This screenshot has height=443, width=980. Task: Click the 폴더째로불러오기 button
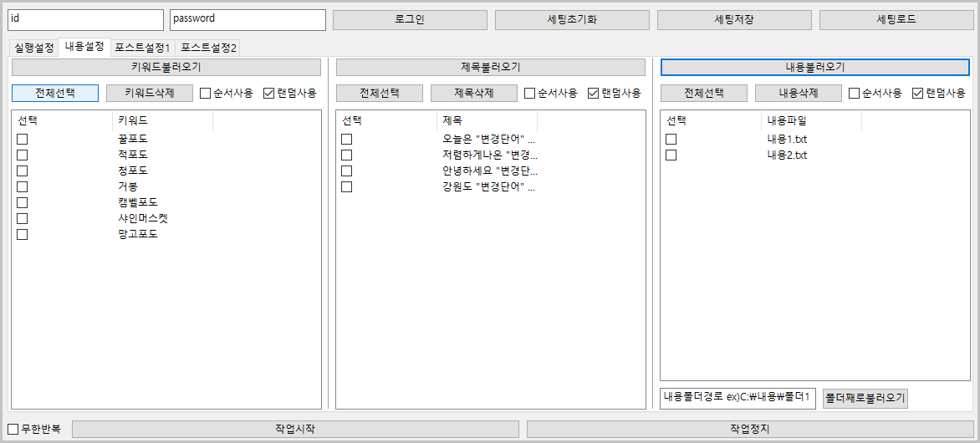coord(865,398)
